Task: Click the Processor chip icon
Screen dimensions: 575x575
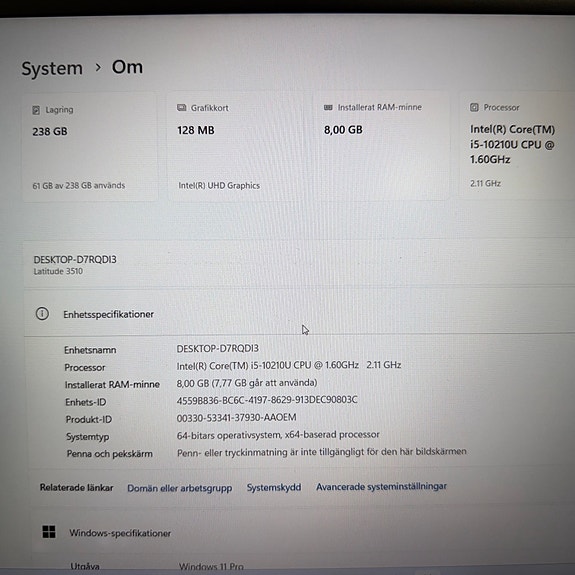Action: click(474, 107)
